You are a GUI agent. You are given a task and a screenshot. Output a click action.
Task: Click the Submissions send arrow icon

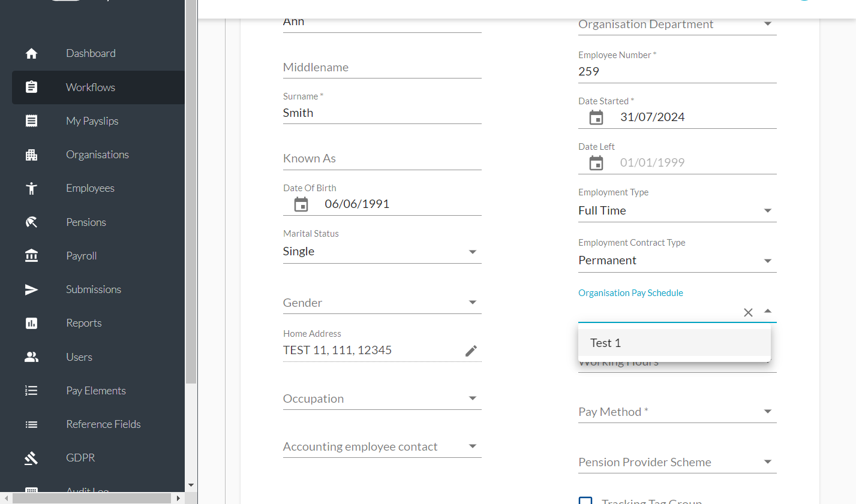point(32,289)
